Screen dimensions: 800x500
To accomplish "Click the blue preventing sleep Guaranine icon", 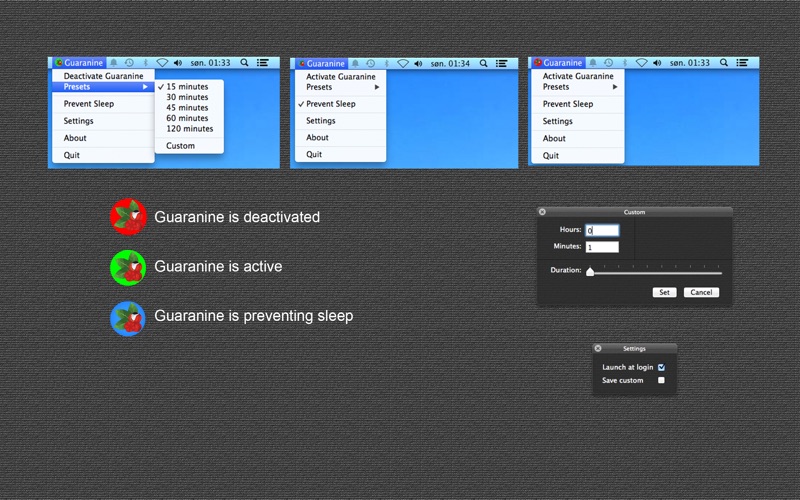I will pyautogui.click(x=128, y=319).
